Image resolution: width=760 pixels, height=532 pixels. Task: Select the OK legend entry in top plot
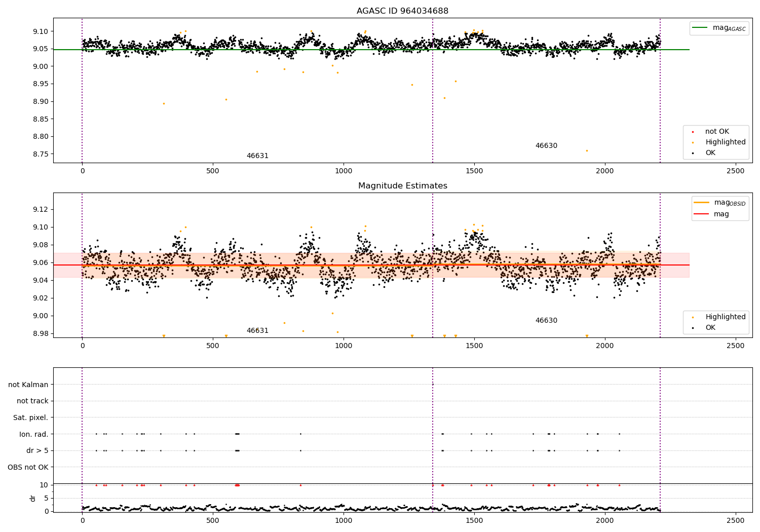pyautogui.click(x=703, y=153)
